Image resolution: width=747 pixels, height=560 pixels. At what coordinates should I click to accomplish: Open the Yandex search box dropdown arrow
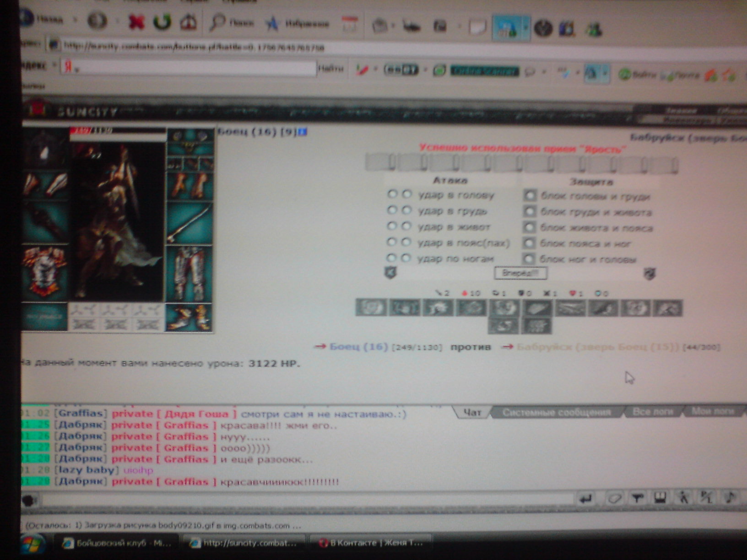coord(77,70)
